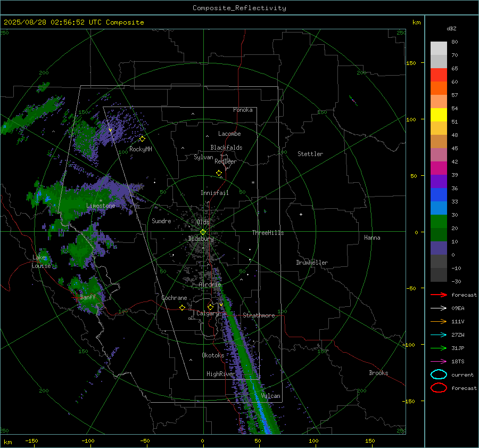Click the dBZ legend heading
Image resolution: width=479 pixels, height=448 pixels.
(x=451, y=28)
